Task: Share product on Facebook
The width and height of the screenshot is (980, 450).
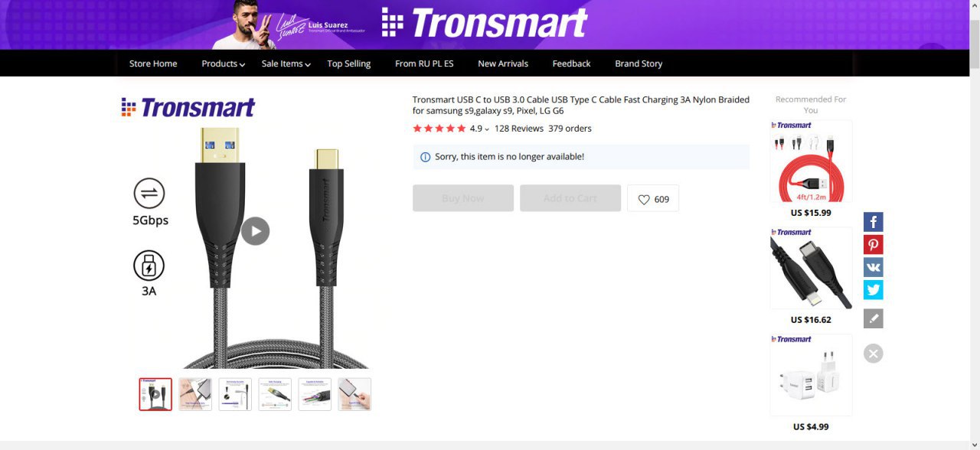Action: click(x=873, y=222)
